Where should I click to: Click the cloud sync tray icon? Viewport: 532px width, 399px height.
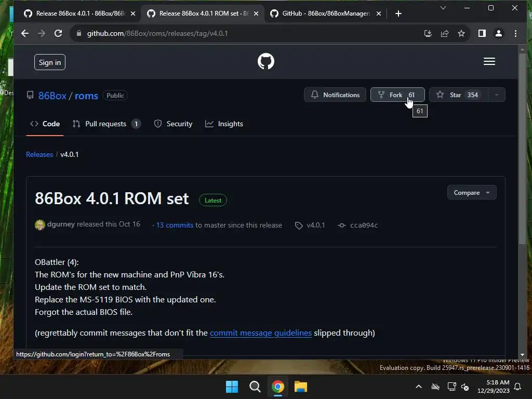[435, 387]
